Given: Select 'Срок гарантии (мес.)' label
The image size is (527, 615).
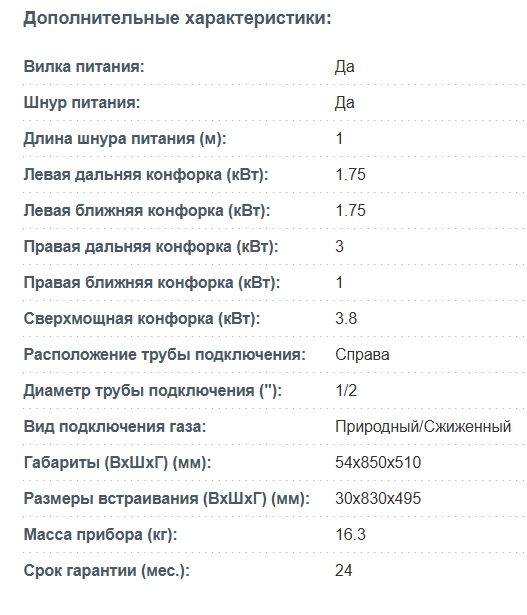Looking at the screenshot, I should [x=106, y=571].
